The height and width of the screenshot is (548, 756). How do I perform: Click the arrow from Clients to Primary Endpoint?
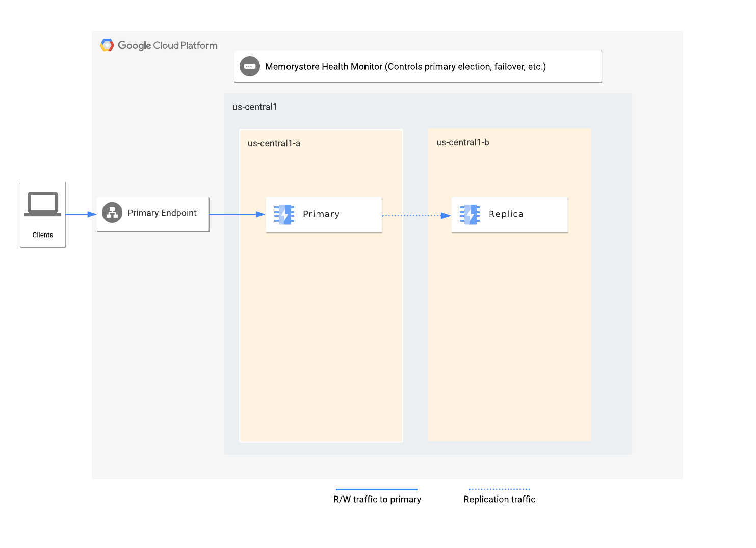coord(82,214)
